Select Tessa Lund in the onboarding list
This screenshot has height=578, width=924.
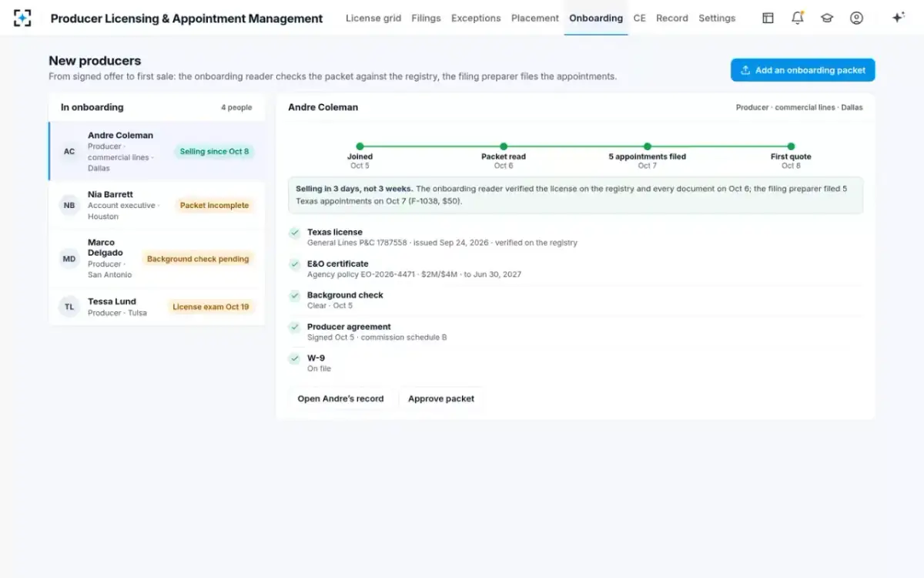pos(157,307)
